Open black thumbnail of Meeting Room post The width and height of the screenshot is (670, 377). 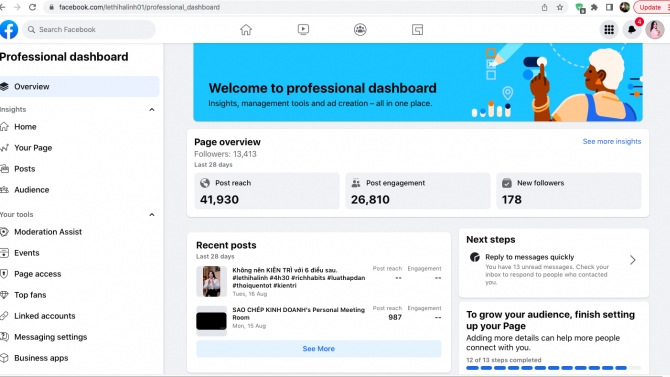tap(211, 321)
